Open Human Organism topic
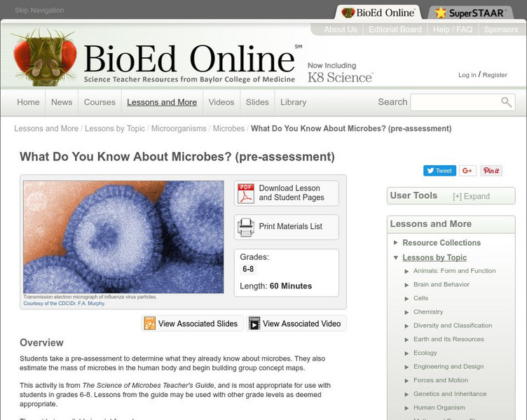The height and width of the screenshot is (420, 527). [x=439, y=407]
